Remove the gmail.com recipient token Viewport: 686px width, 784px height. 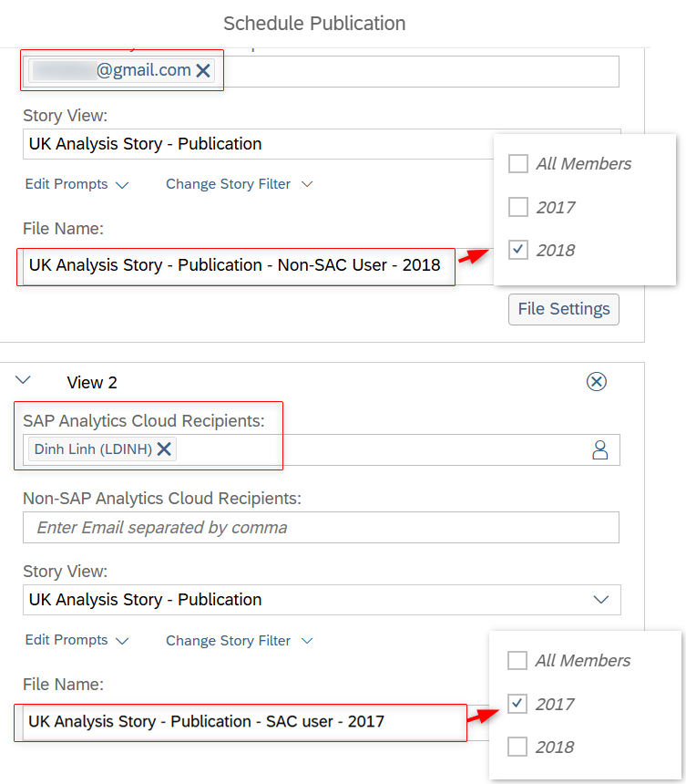[x=203, y=71]
